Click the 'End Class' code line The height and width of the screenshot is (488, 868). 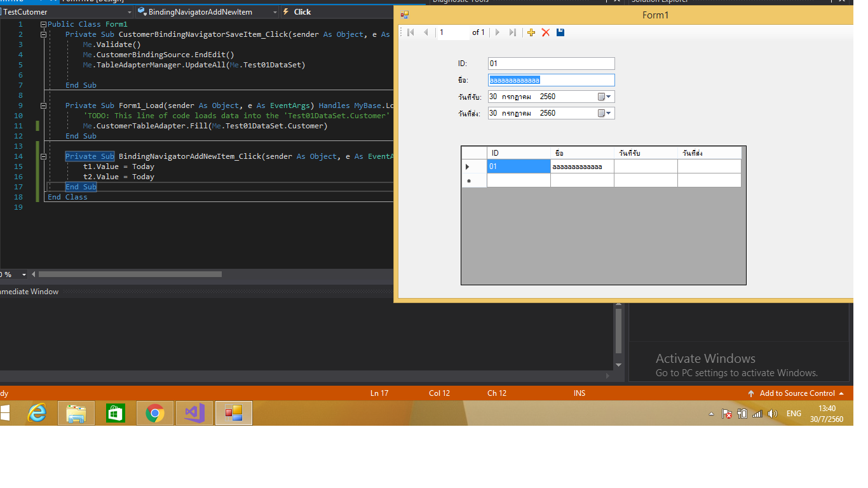click(x=67, y=197)
